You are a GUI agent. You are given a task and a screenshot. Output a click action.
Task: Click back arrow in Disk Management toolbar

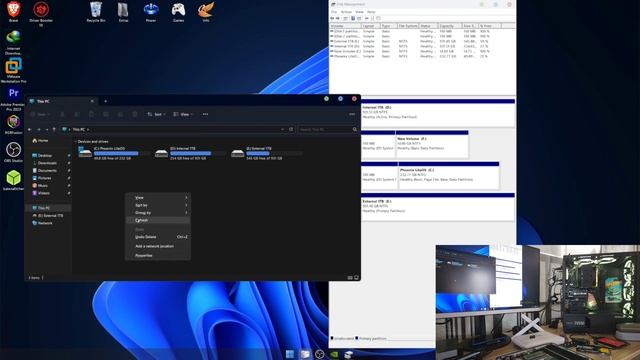click(332, 18)
